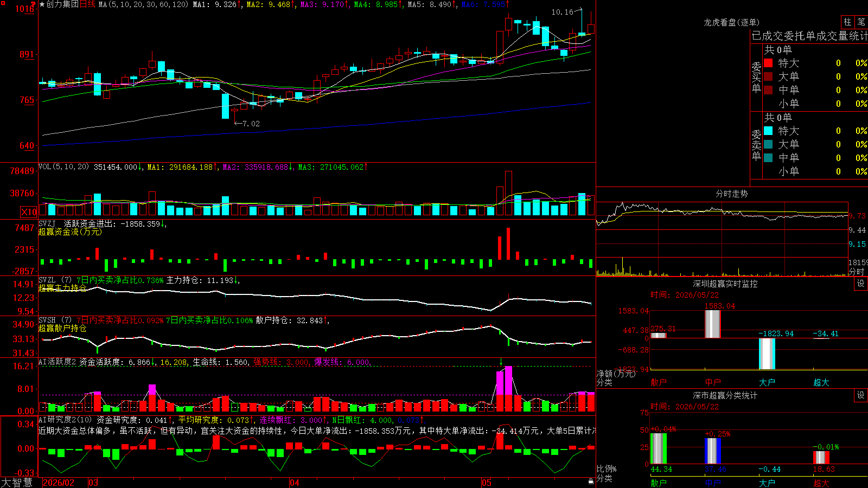Click the teal 中单 swatch in 委卖单
The width and height of the screenshot is (868, 488).
768,158
